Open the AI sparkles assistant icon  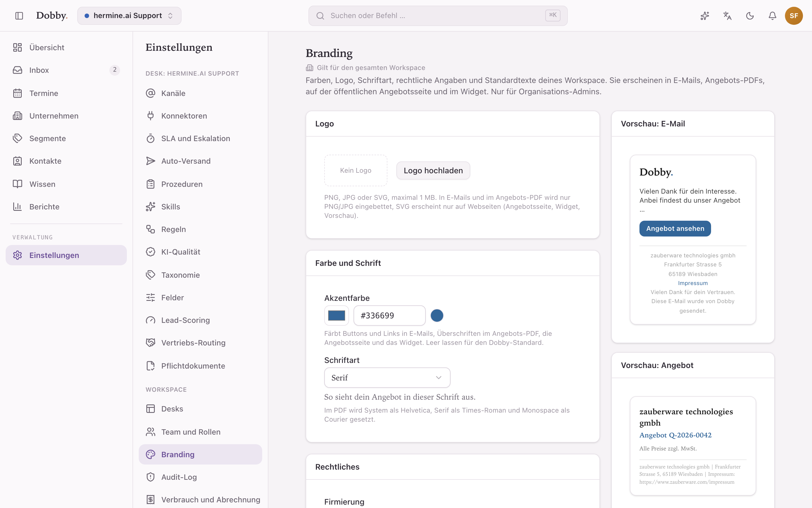pyautogui.click(x=705, y=16)
